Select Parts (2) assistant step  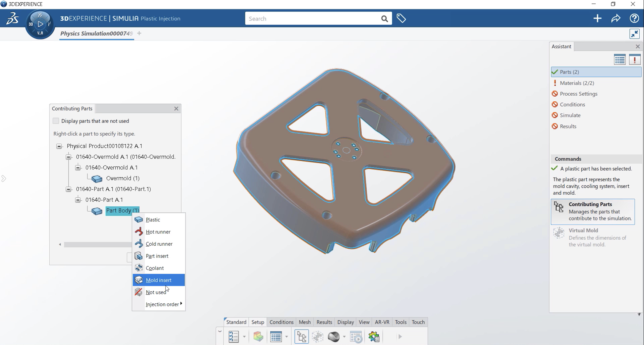click(x=596, y=72)
